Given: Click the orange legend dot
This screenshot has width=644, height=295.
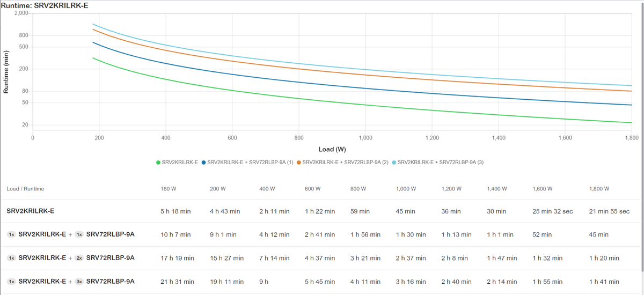Looking at the screenshot, I should pyautogui.click(x=299, y=163).
